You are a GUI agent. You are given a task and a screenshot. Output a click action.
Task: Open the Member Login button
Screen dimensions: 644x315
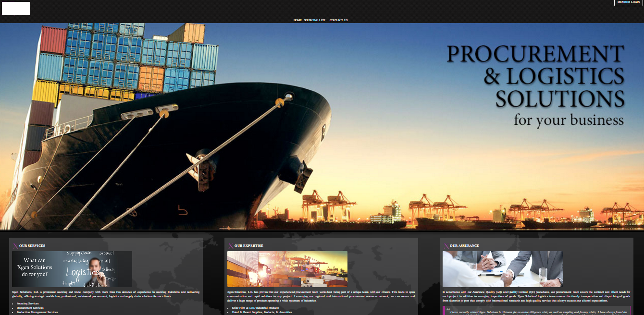(628, 2)
